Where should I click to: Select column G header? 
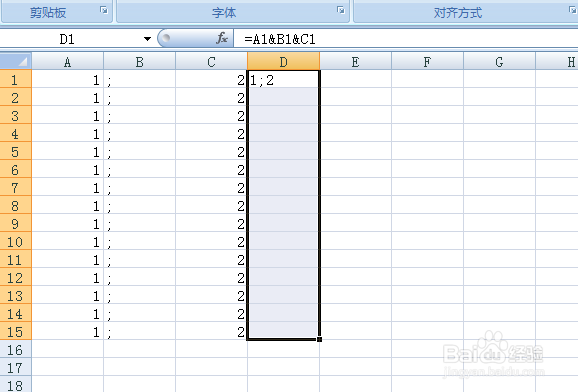[x=499, y=61]
